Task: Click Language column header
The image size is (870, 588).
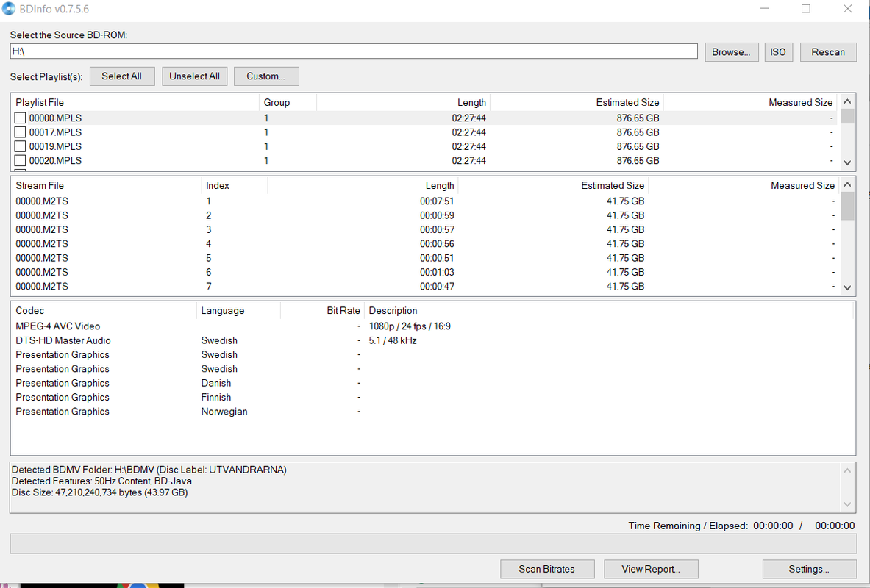Action: pos(238,311)
